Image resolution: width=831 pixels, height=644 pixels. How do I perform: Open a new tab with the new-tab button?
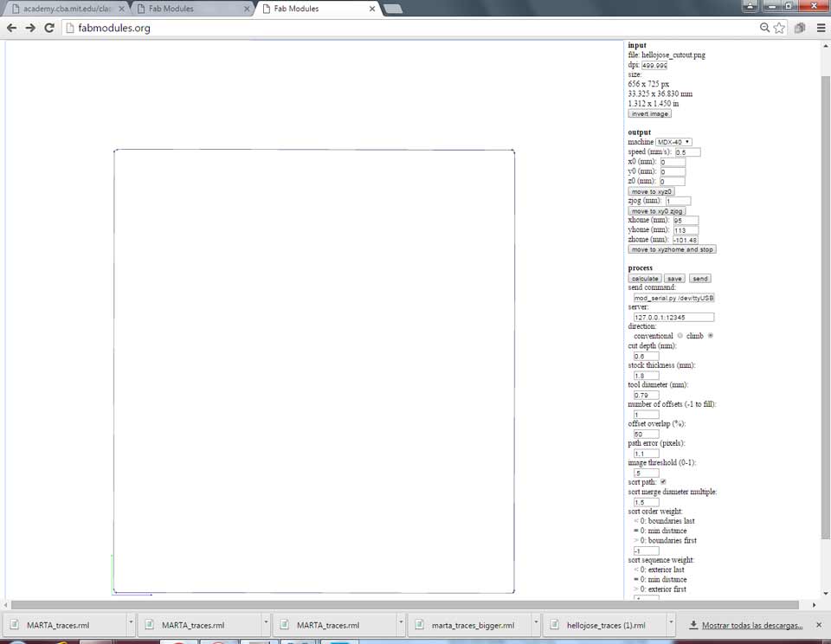point(392,9)
